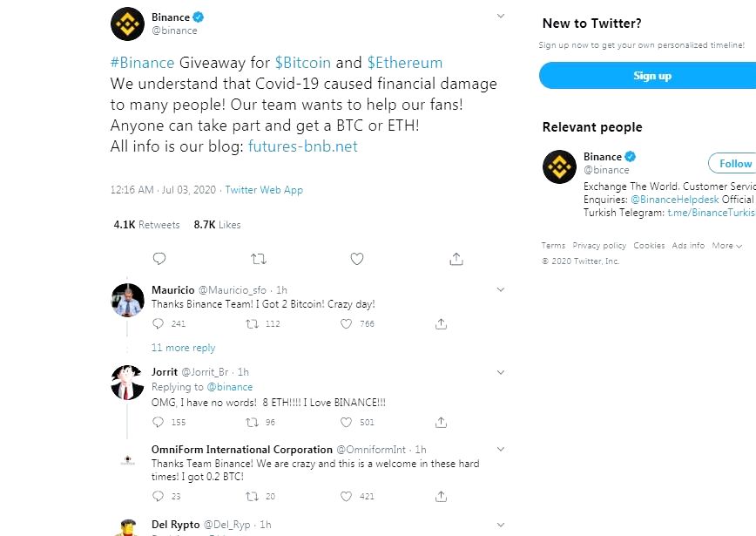Expand options chevron on main Binance tweet
Image resolution: width=756 pixels, height=536 pixels.
(501, 16)
